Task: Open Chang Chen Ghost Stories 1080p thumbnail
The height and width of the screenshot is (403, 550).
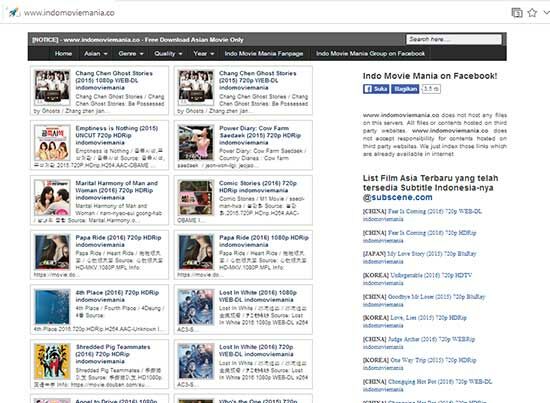Action: point(52,87)
